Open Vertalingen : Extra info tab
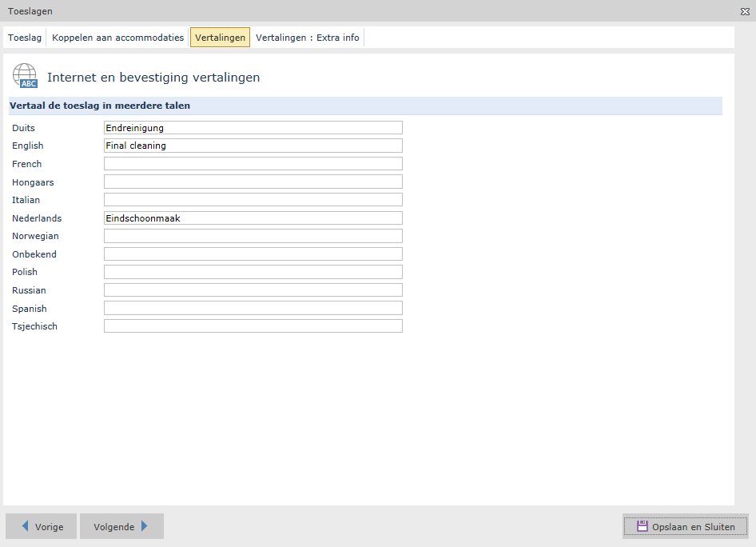Image resolution: width=756 pixels, height=547 pixels. point(308,38)
